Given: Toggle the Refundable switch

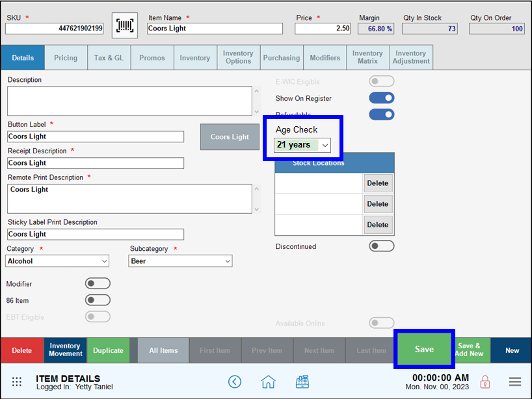Looking at the screenshot, I should tap(382, 114).
